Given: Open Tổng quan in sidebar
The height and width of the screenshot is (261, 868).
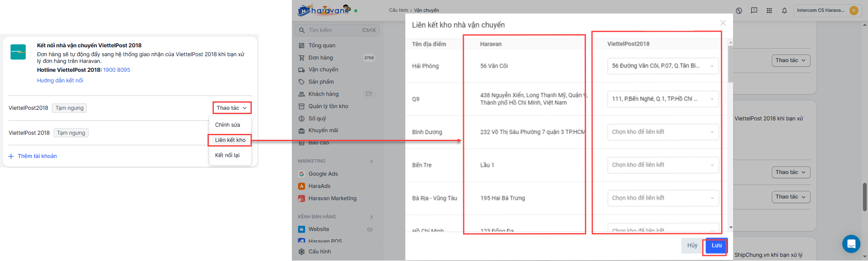Looking at the screenshot, I should point(322,46).
